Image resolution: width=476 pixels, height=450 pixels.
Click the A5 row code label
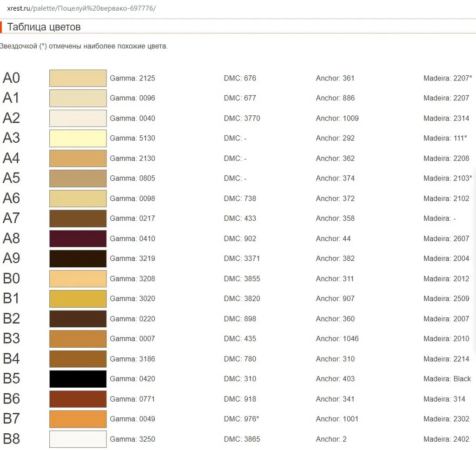[12, 178]
